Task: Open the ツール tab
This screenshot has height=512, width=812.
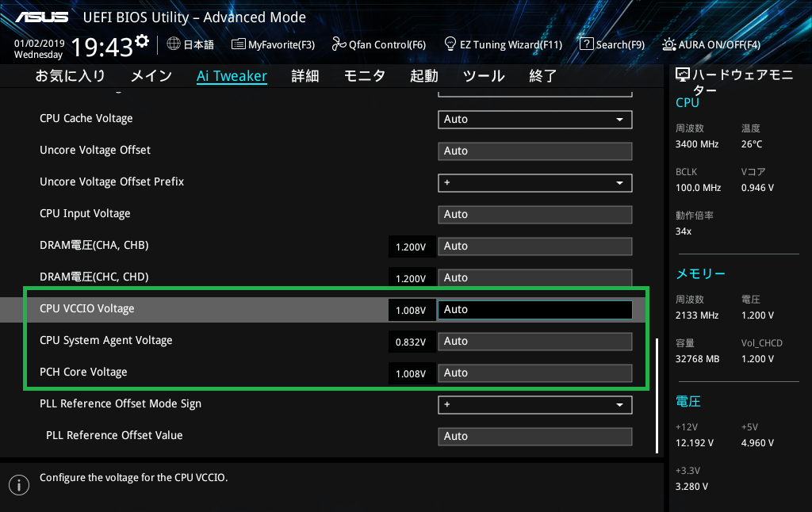Action: (x=484, y=76)
